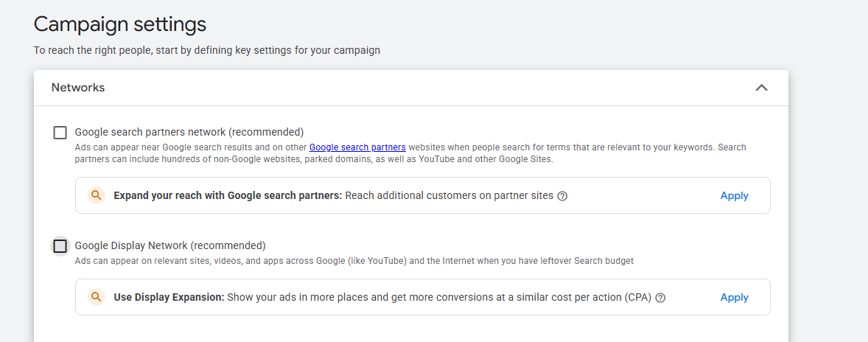Click search icon in search partners suggestion
868x342 pixels.
click(x=97, y=195)
